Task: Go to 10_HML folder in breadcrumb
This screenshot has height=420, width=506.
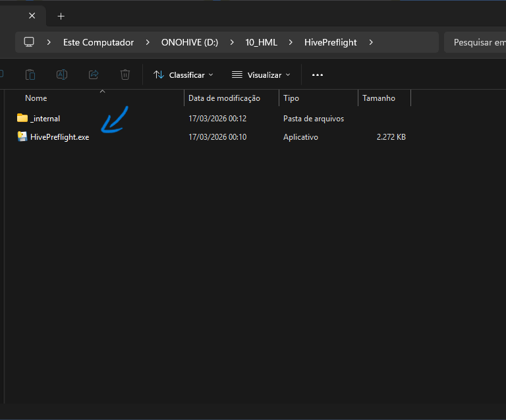Action: [262, 42]
